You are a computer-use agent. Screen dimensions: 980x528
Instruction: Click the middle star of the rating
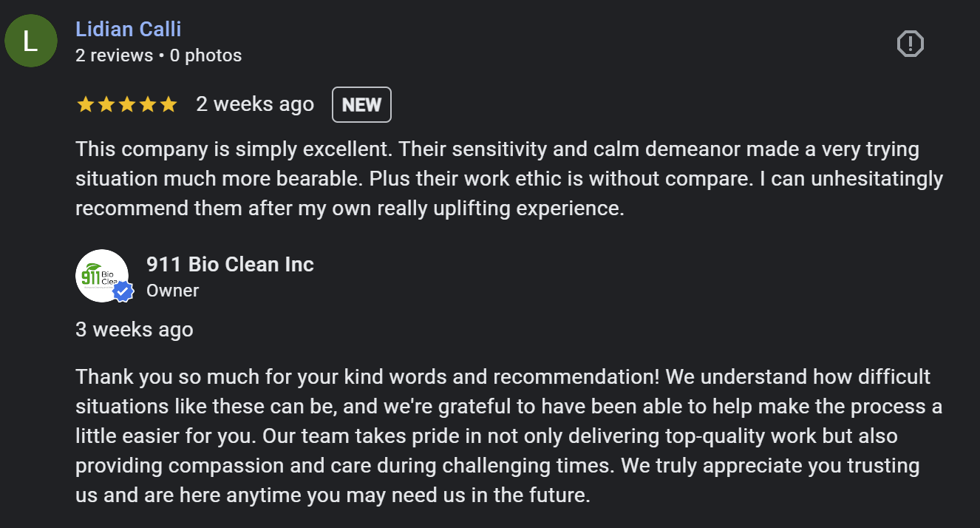(x=126, y=104)
